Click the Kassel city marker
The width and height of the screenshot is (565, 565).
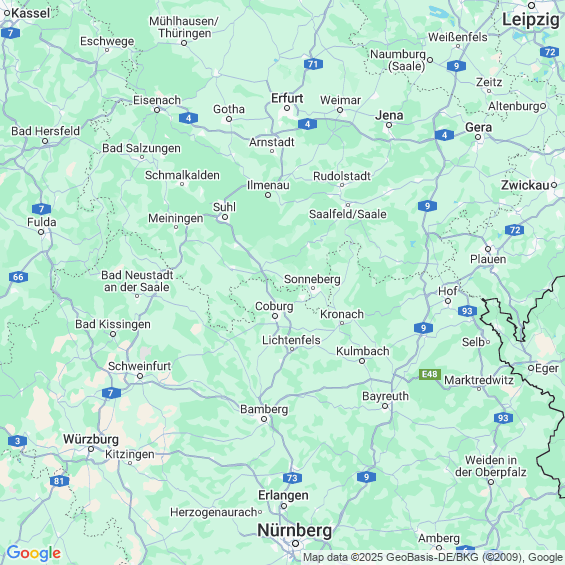(6, 13)
